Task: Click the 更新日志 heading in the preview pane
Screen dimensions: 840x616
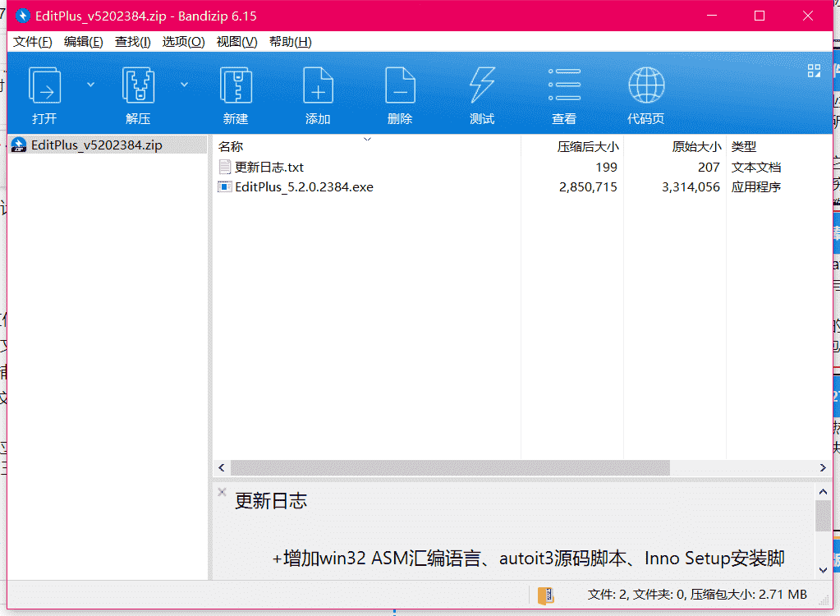Action: 271,501
